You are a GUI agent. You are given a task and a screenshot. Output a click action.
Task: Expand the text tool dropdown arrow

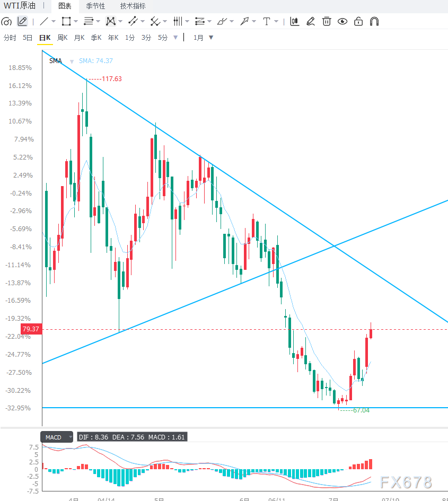pos(276,21)
